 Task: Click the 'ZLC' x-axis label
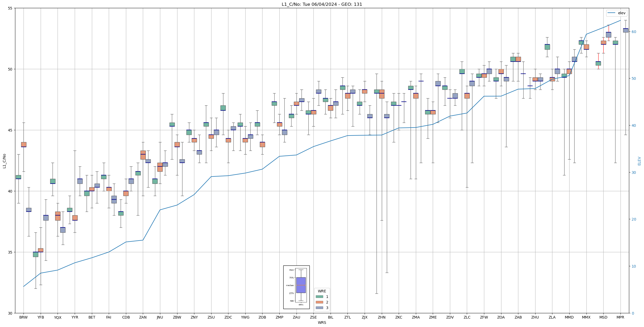(x=467, y=317)
